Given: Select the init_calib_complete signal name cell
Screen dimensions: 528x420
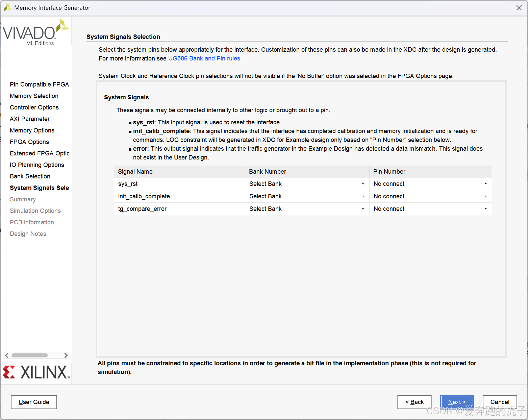Looking at the screenshot, I should coord(179,196).
